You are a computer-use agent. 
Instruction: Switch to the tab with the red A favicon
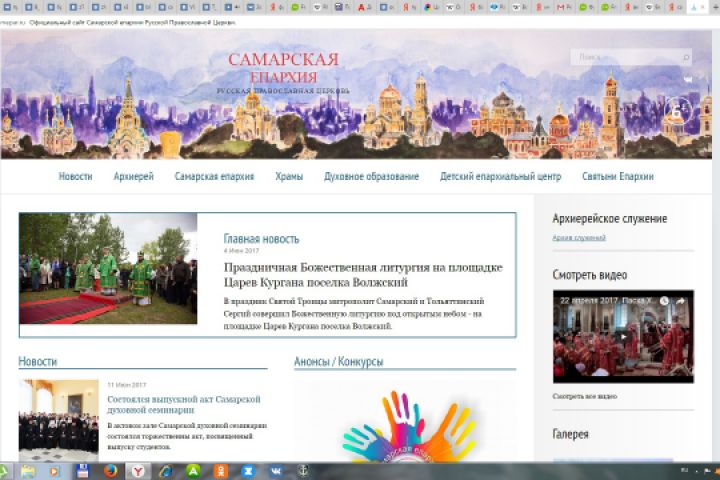(x=365, y=7)
